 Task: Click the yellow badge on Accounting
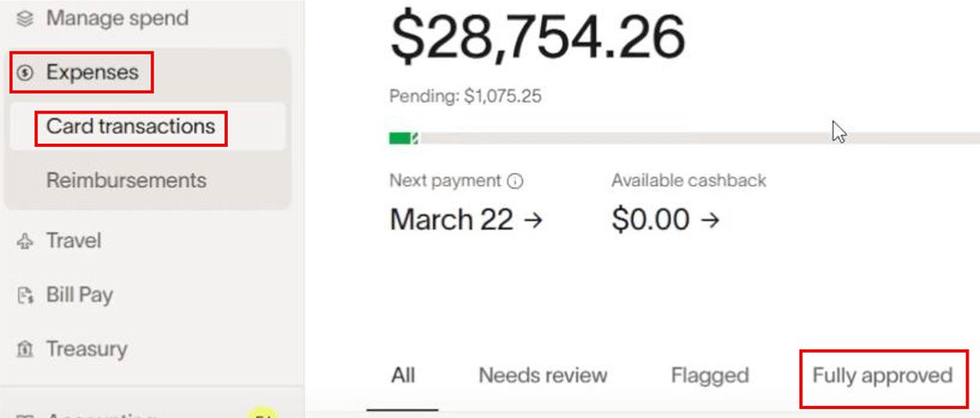tap(262, 413)
